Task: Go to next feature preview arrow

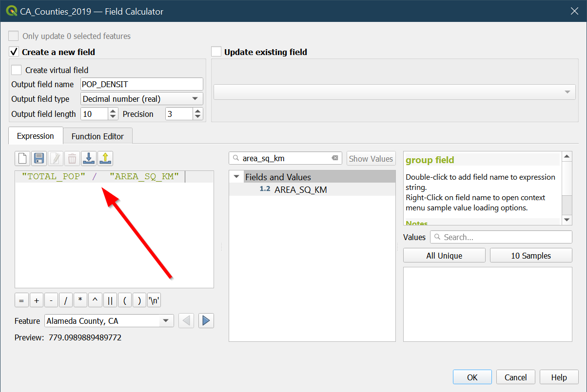Action: click(206, 321)
